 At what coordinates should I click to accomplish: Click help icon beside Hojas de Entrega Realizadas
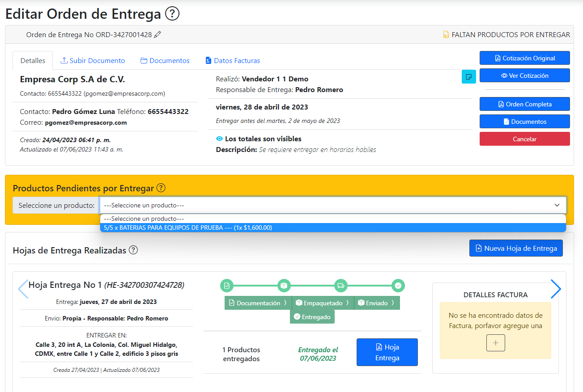[133, 250]
